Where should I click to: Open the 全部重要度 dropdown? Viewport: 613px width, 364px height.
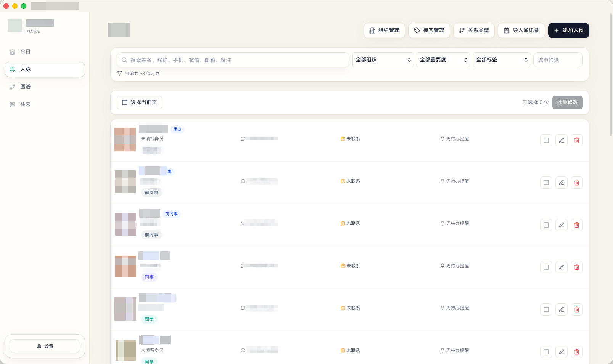[x=443, y=60]
